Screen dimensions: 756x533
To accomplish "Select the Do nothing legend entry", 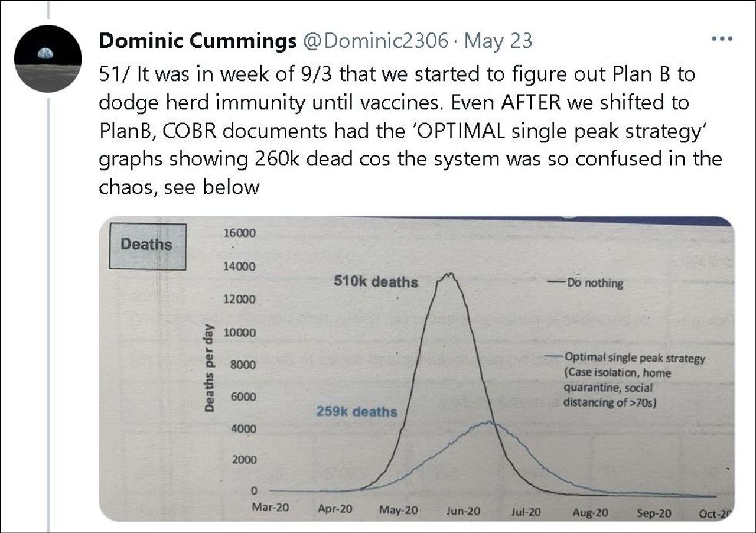I will (x=594, y=283).
